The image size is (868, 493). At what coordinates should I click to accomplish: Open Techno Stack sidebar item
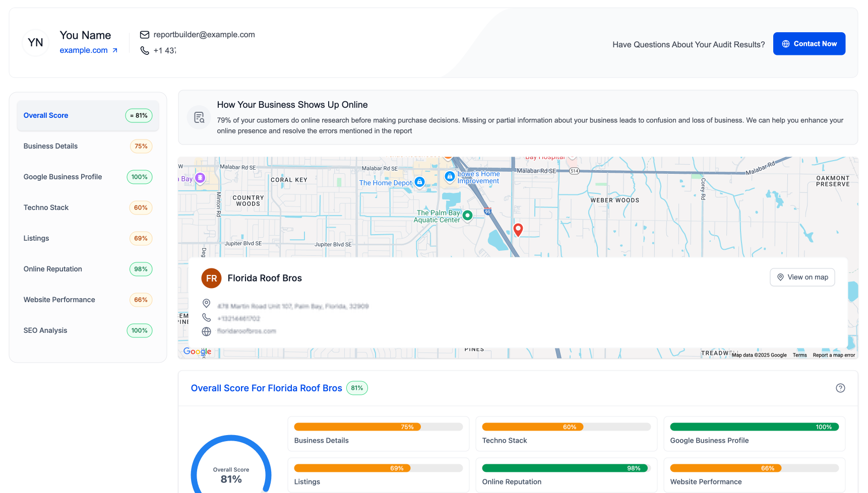tap(88, 207)
